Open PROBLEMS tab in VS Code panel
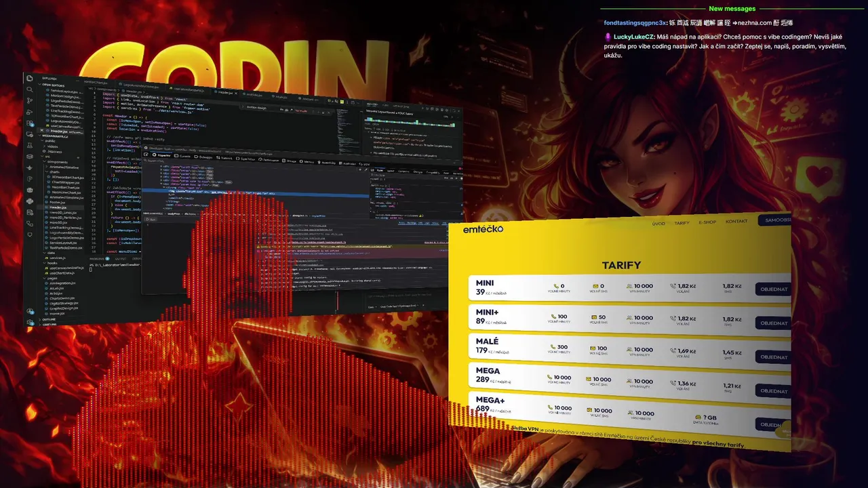This screenshot has height=488, width=868. pyautogui.click(x=96, y=258)
